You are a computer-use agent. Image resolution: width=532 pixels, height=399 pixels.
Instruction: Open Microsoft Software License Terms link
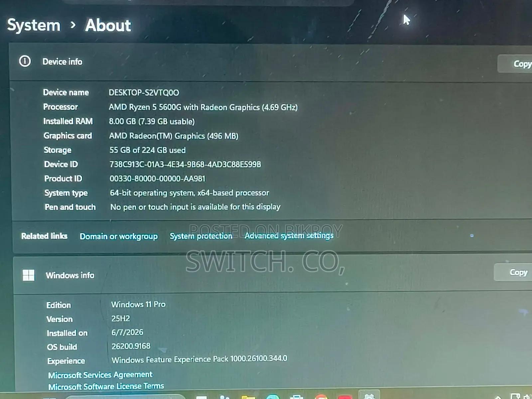pos(106,386)
